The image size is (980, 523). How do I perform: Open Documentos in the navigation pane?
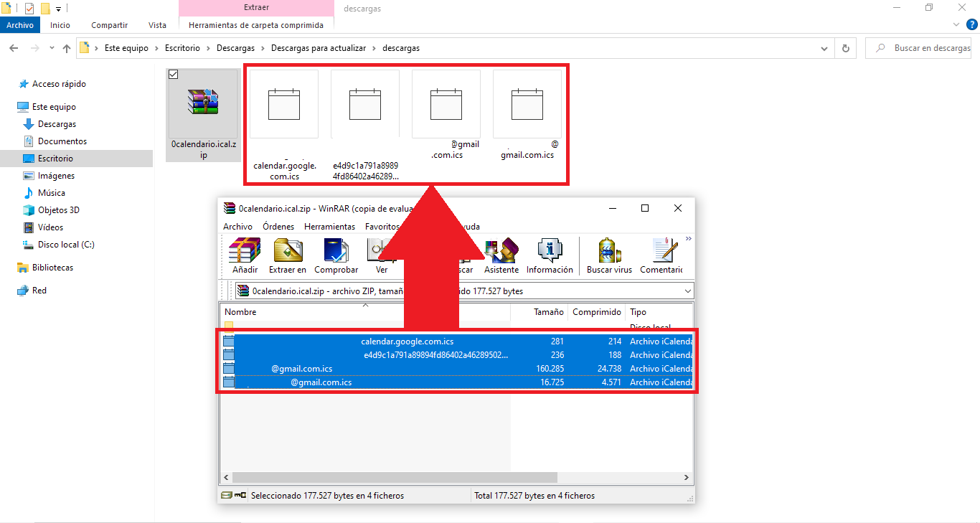(62, 141)
